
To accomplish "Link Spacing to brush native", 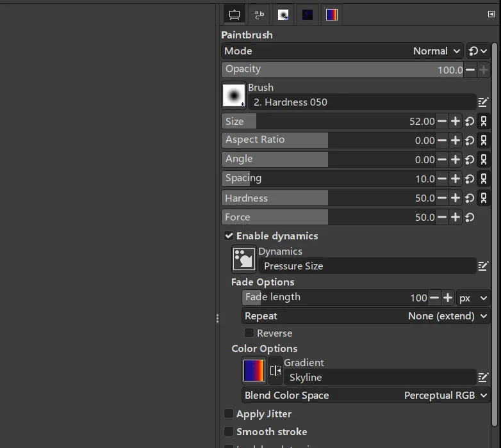I will tap(484, 179).
